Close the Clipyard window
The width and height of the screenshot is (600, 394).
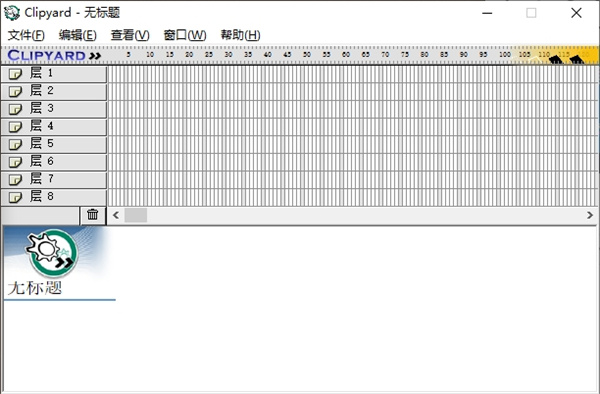coord(576,13)
